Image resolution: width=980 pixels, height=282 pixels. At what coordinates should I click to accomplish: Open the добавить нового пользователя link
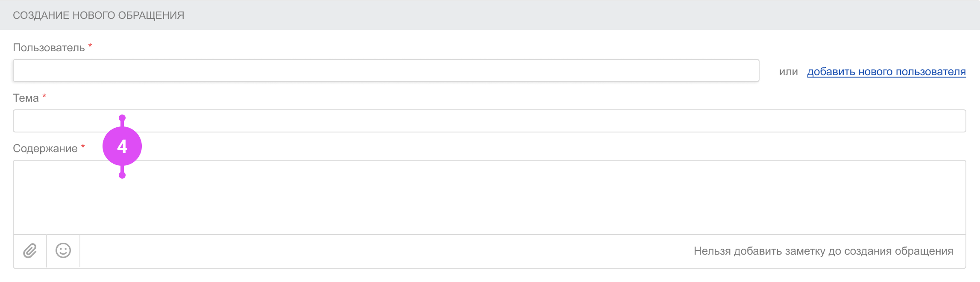[886, 72]
